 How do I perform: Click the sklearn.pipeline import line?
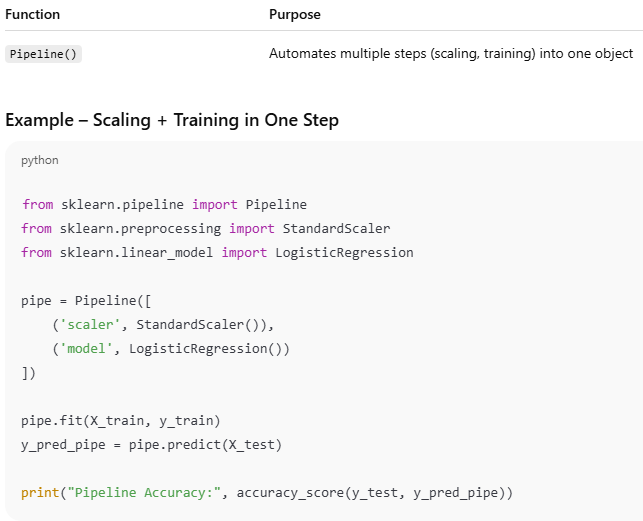click(x=164, y=204)
